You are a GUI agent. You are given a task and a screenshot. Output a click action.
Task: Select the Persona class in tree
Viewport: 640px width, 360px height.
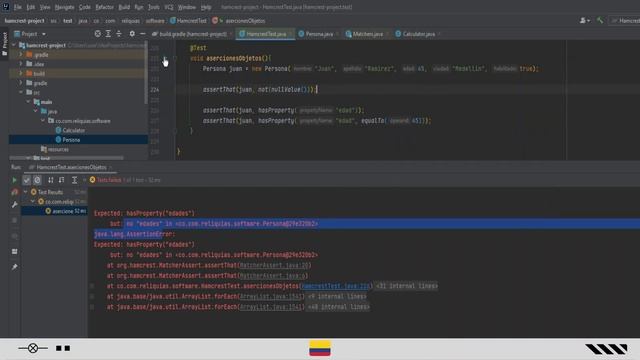point(68,140)
